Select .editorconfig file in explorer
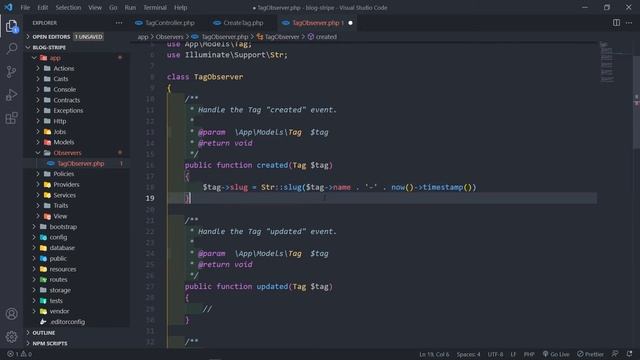 pyautogui.click(x=68, y=322)
